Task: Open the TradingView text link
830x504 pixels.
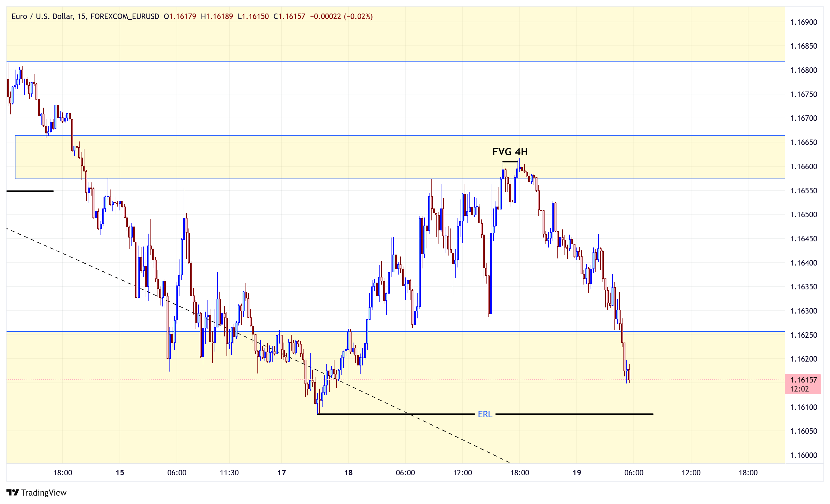Action: [44, 492]
